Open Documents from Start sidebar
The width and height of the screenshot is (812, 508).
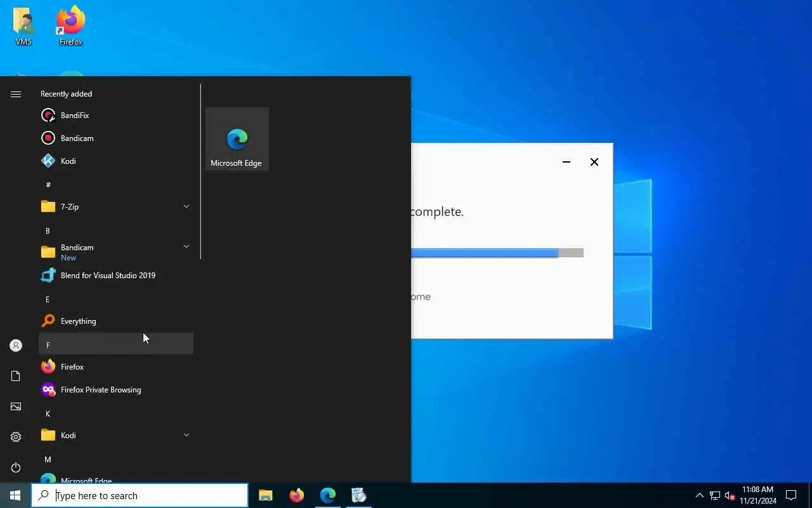[x=16, y=376]
